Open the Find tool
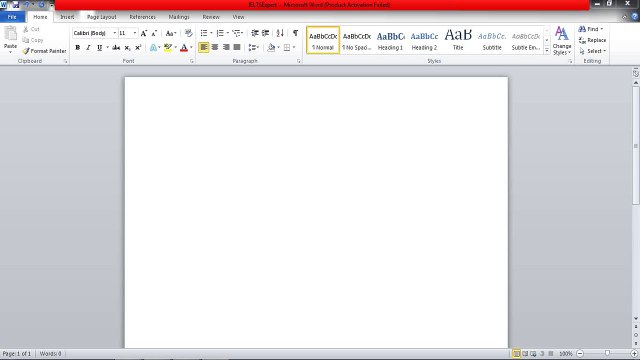This screenshot has width=640, height=360. coord(590,29)
